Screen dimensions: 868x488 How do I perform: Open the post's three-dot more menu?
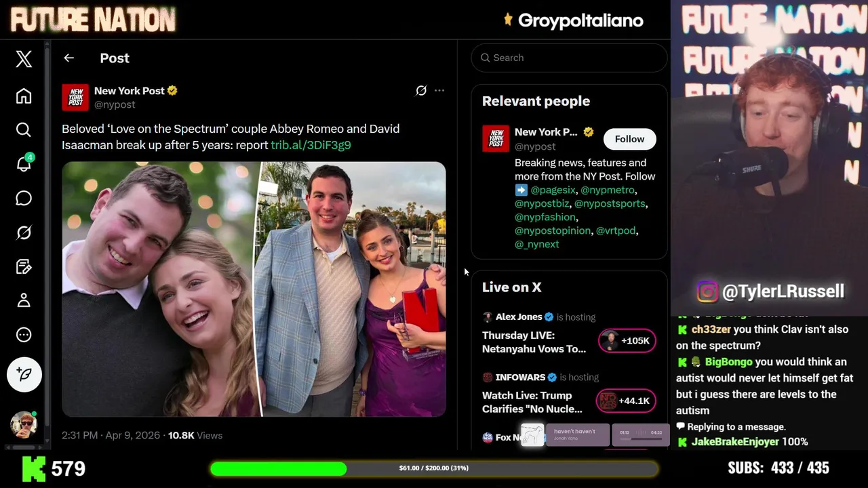point(439,90)
